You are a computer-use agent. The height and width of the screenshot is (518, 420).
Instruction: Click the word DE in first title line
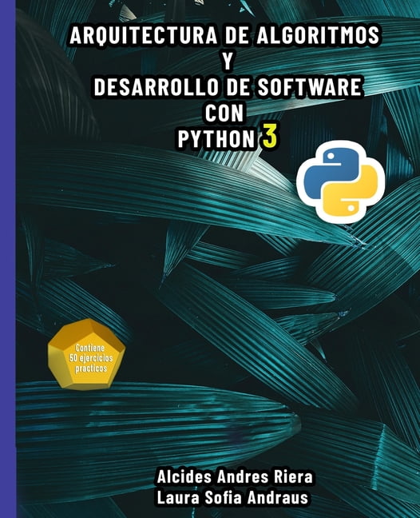point(237,35)
